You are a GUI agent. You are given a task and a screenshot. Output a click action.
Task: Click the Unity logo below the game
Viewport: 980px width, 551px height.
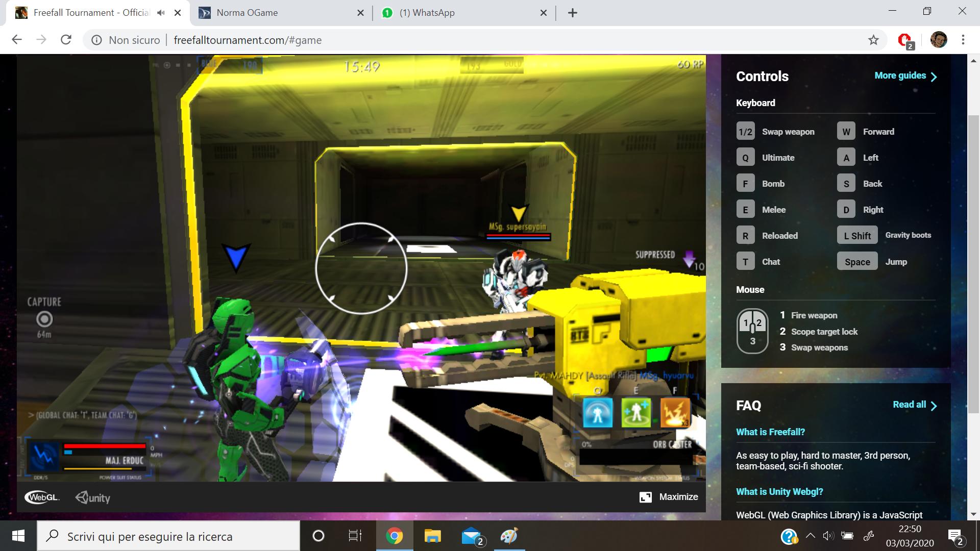[93, 497]
